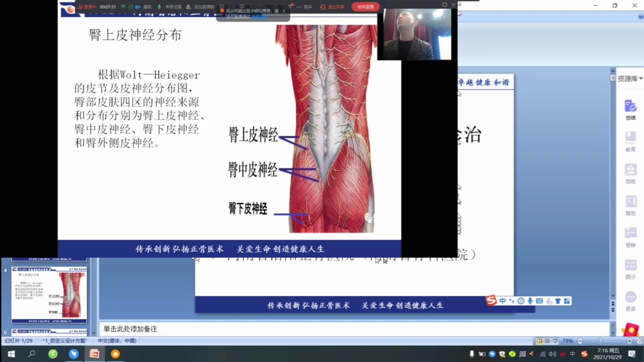Select slide 4 thumbnail in the panel
The width and height of the screenshot is (644, 362).
click(x=49, y=295)
